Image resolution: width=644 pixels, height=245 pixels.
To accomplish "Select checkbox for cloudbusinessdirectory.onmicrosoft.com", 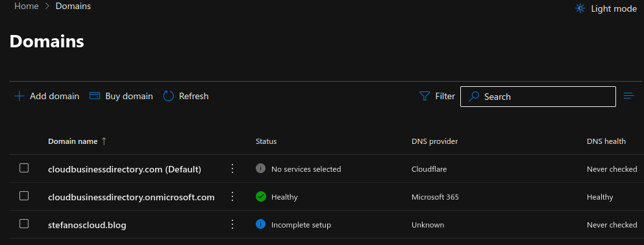I will coord(24,196).
